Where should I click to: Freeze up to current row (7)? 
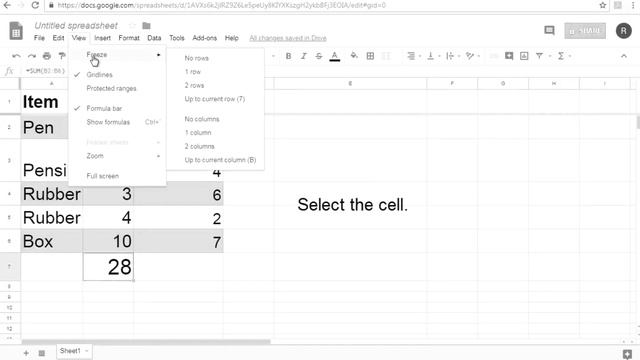[216, 99]
